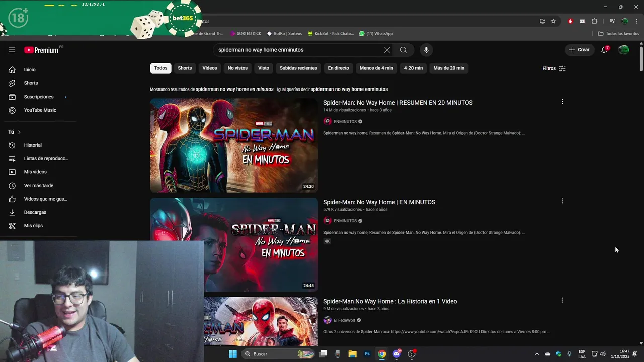Click title 'Spider-Man: No Way Home | EN MINUTOS'
The height and width of the screenshot is (362, 644).
click(379, 202)
